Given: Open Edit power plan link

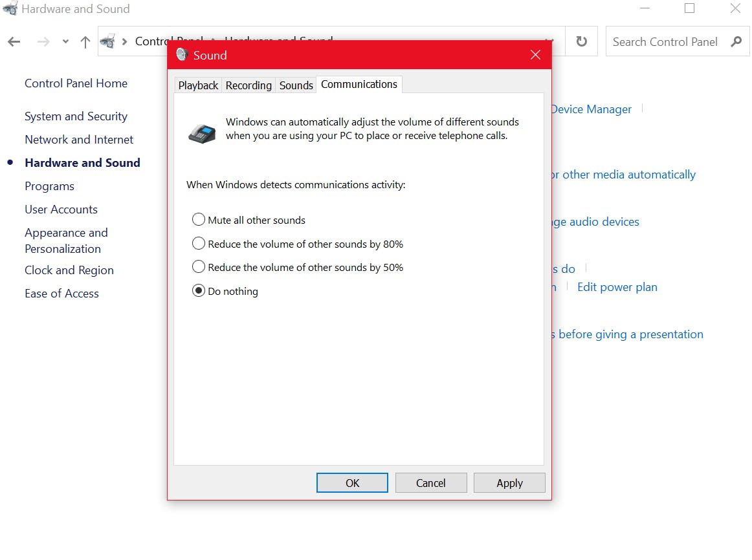Looking at the screenshot, I should [617, 287].
